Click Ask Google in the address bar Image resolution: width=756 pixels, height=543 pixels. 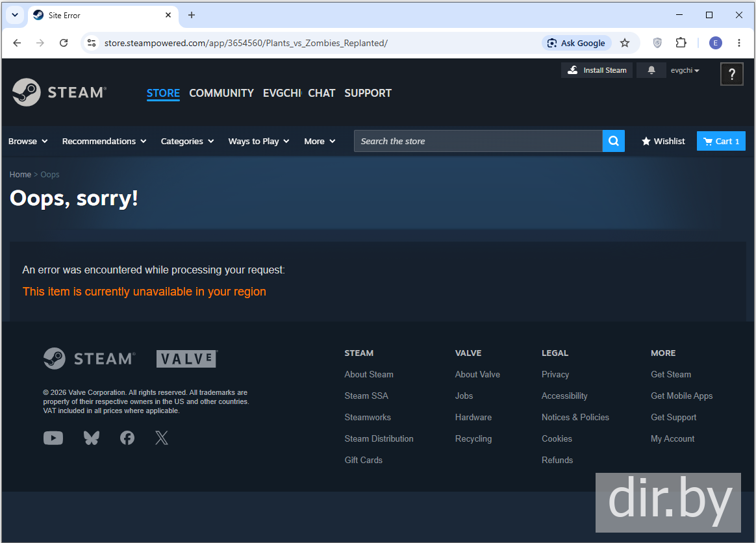click(577, 43)
